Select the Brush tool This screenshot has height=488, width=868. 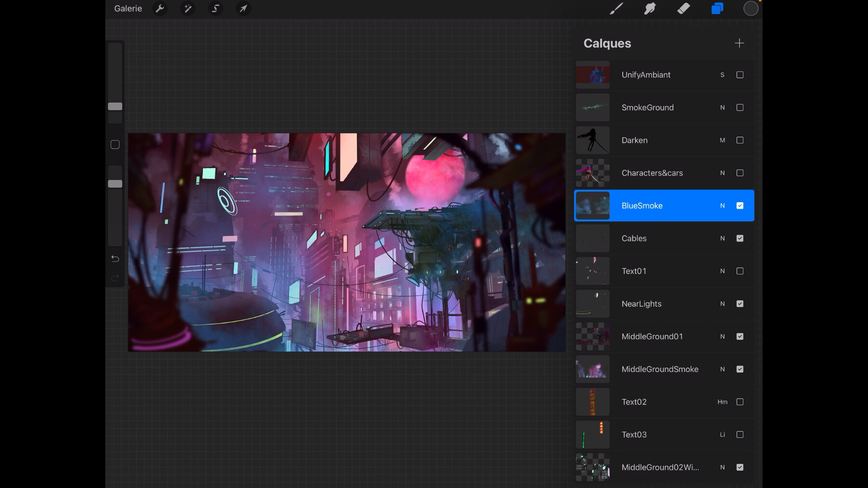(x=616, y=9)
